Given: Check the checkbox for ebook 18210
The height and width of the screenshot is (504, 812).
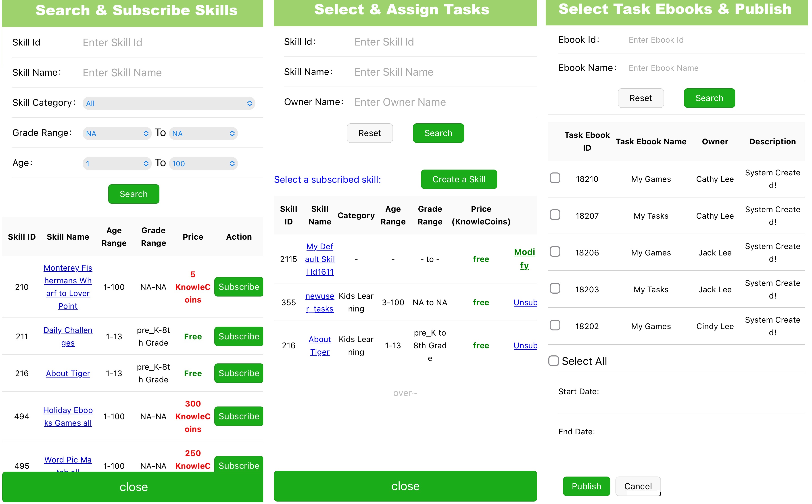Looking at the screenshot, I should point(555,178).
